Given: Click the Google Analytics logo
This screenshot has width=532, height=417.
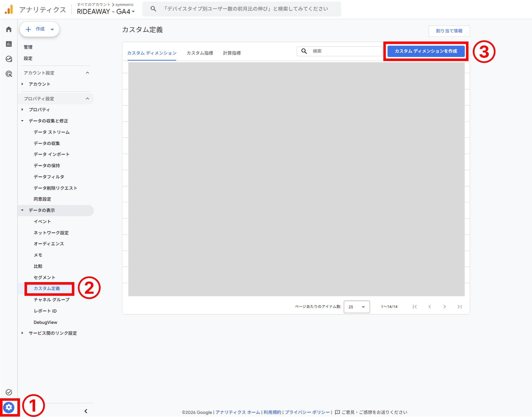Looking at the screenshot, I should [x=9, y=10].
